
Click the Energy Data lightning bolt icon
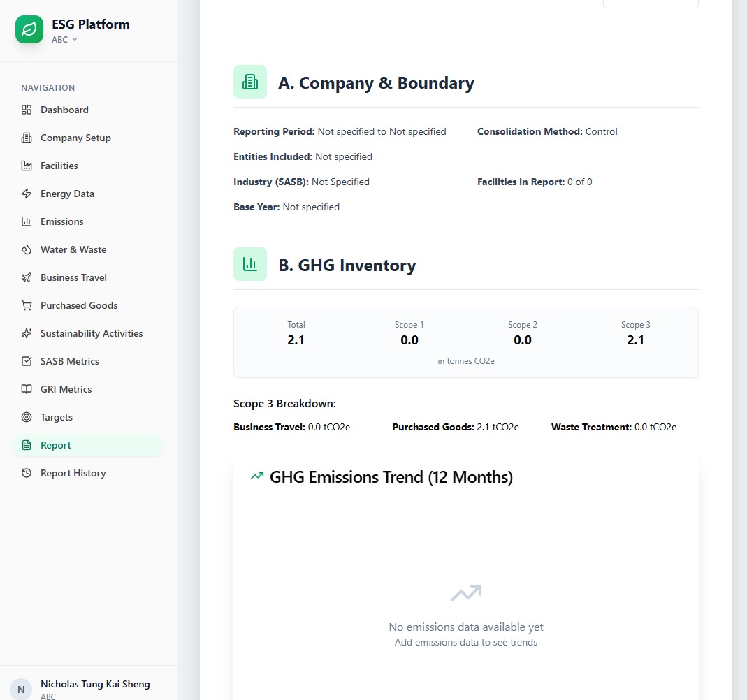click(x=27, y=194)
